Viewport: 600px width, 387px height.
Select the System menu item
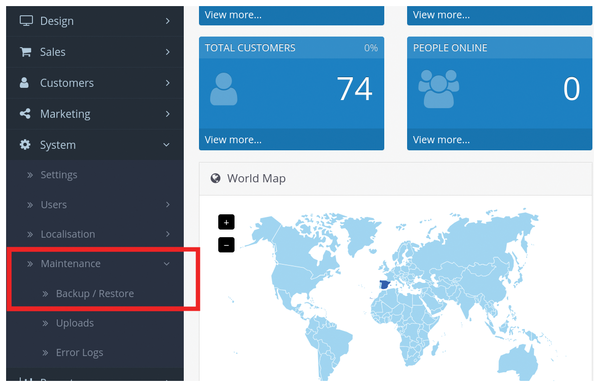95,145
